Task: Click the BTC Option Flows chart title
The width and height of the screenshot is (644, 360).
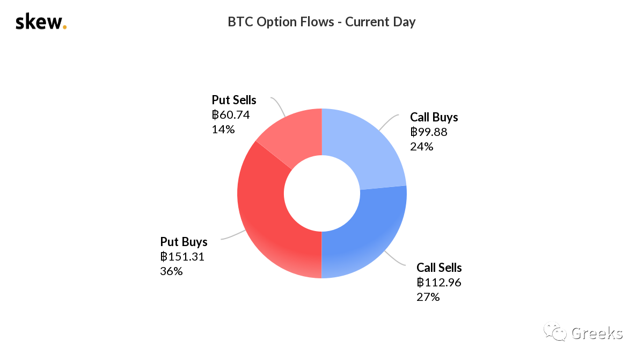Action: (321, 22)
